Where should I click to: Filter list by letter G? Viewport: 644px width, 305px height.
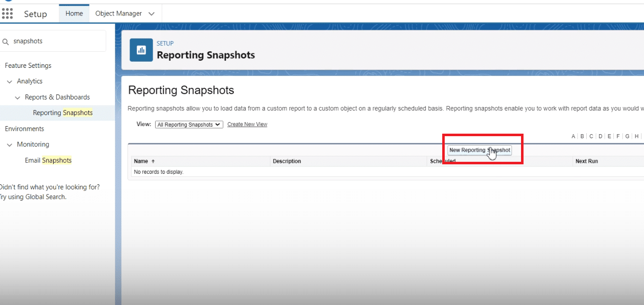pos(627,136)
